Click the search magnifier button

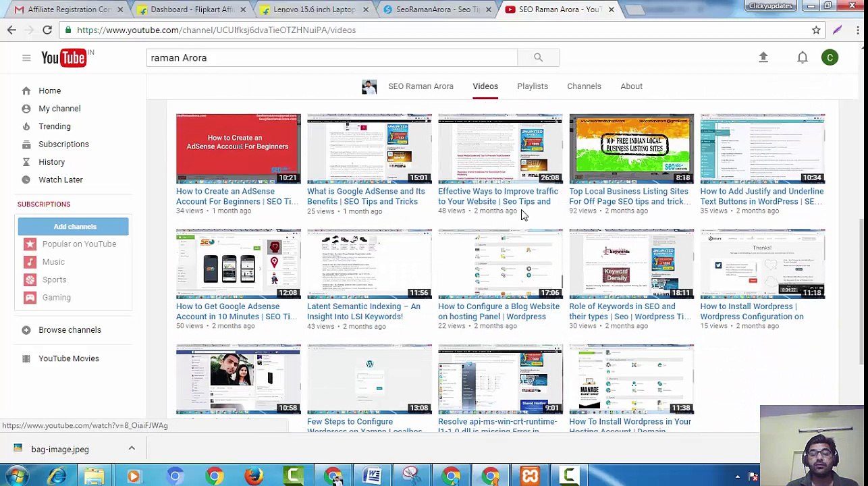point(538,57)
